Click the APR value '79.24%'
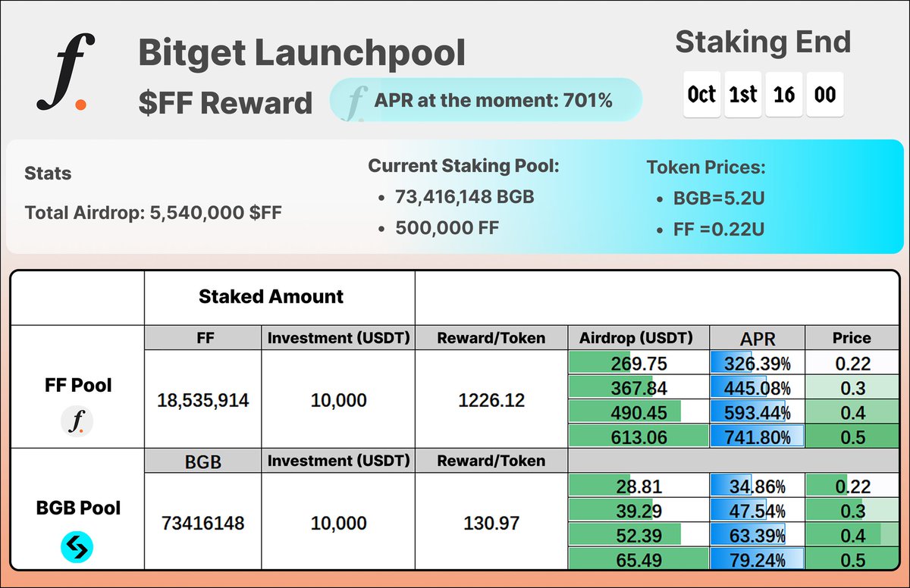Viewport: 910px width, 588px height. (x=757, y=559)
